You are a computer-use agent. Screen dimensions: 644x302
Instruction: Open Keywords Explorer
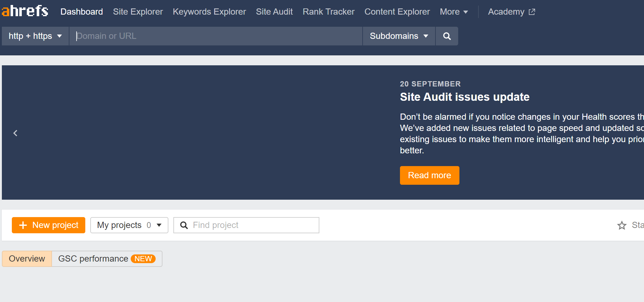209,12
